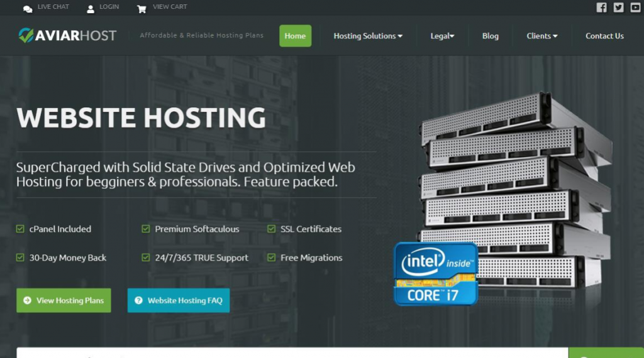Screen dimensions: 644x358
Task: Click the Free Migrations checkmark icon
Action: [x=272, y=258]
